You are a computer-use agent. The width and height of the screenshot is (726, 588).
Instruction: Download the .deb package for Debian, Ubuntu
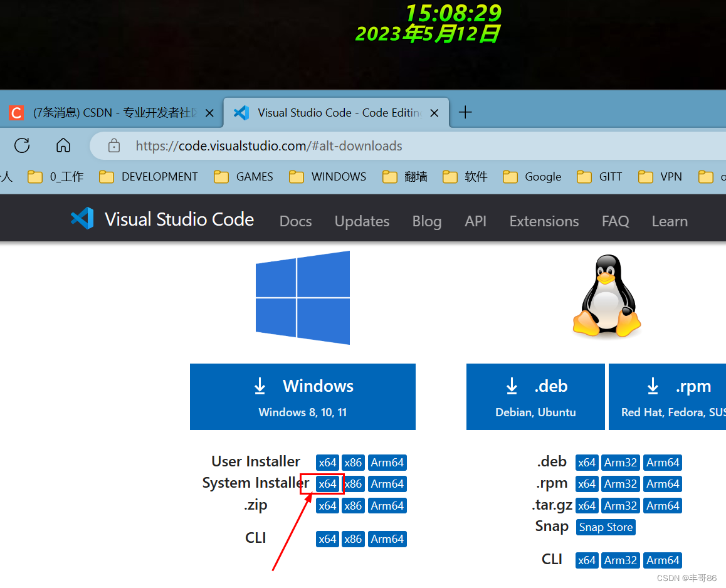(x=535, y=397)
